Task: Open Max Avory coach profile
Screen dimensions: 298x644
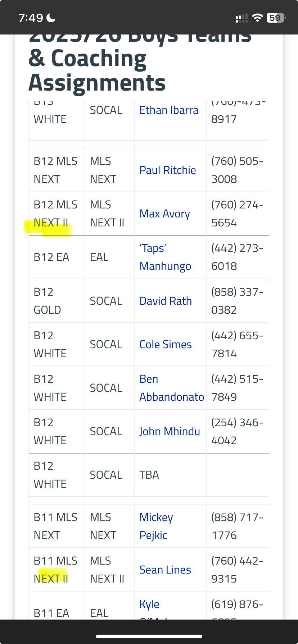Action: pyautogui.click(x=164, y=214)
